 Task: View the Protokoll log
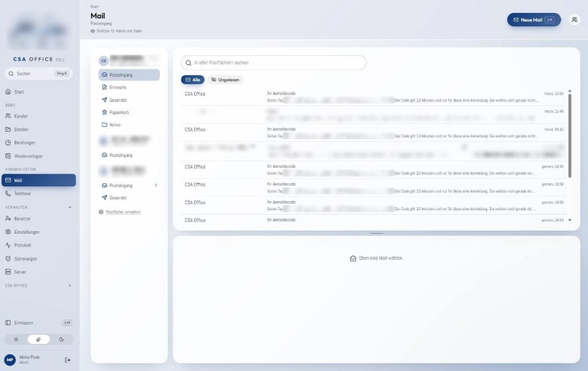tap(39, 245)
